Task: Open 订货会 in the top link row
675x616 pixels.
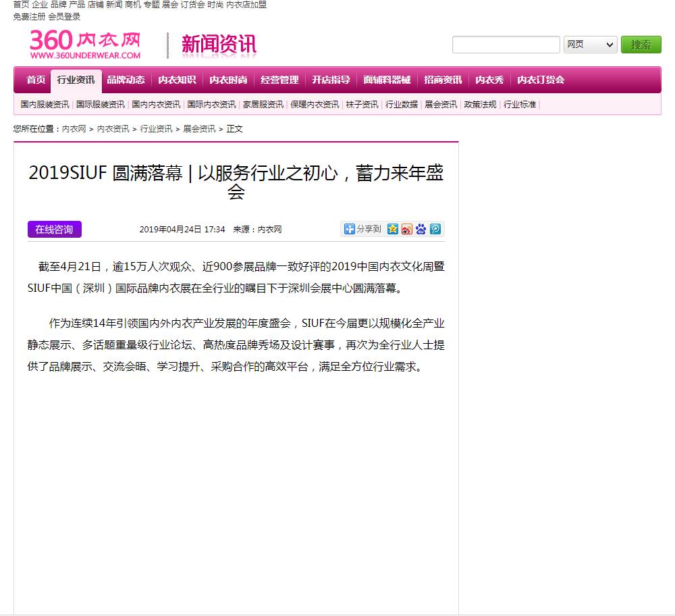Action: coord(192,5)
